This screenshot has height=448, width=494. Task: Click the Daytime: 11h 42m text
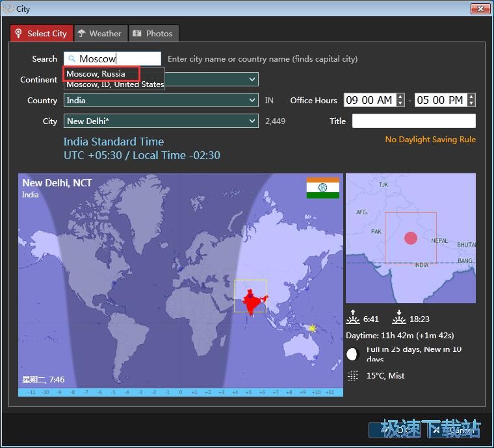point(400,336)
